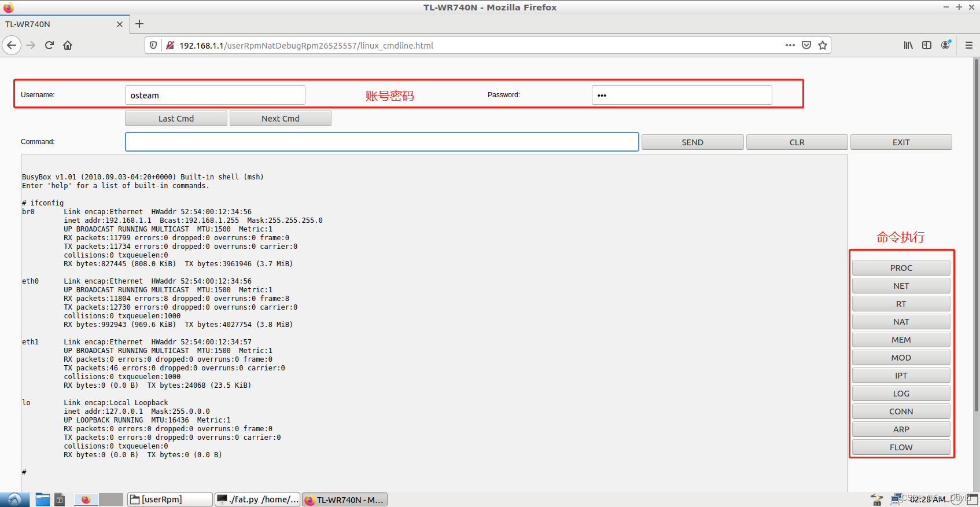
Task: Open the system start menu icon
Action: point(14,499)
